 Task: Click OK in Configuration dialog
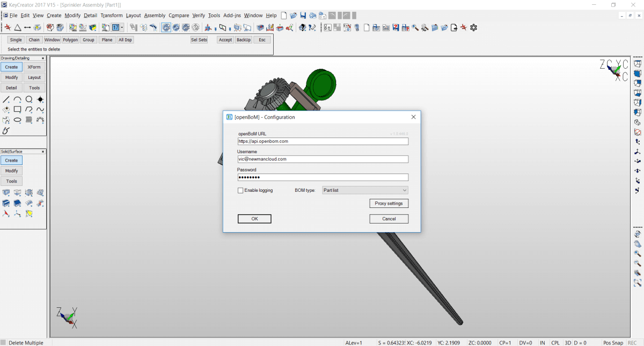254,219
